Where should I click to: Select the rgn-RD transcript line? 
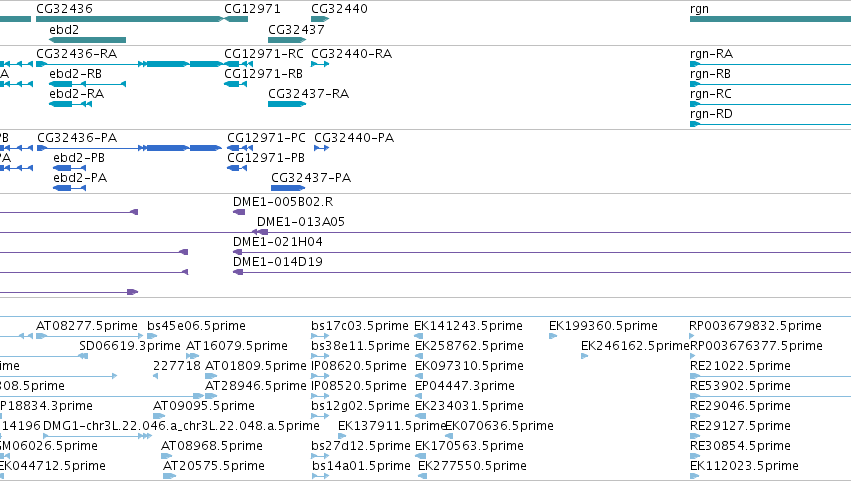tap(770, 124)
